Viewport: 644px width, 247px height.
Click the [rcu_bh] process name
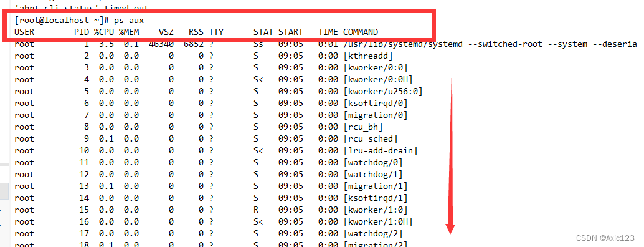(363, 127)
